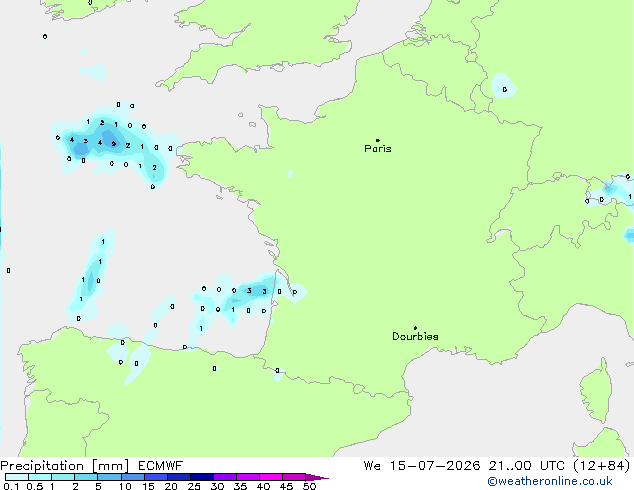Select the 40–45 mm magenta legend color
634x490 pixels.
(x=271, y=477)
